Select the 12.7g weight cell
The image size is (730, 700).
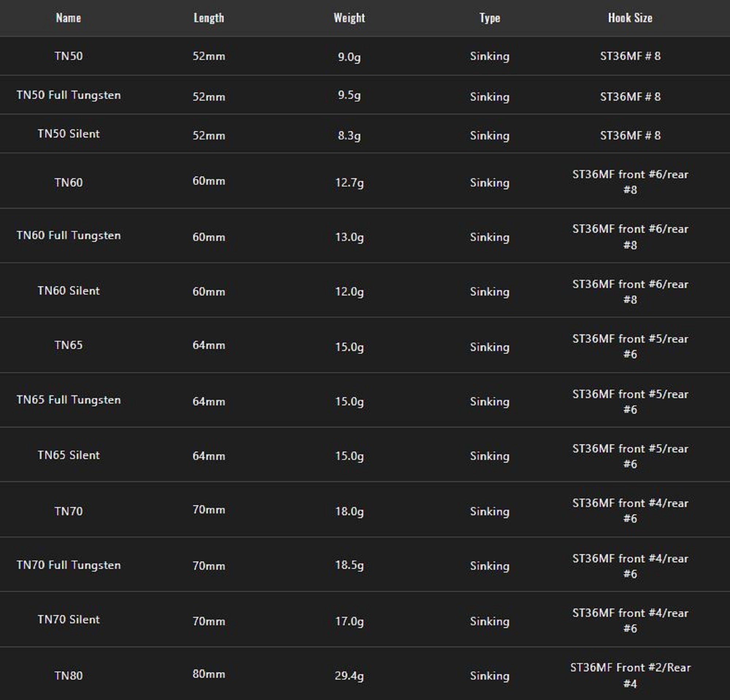(349, 182)
